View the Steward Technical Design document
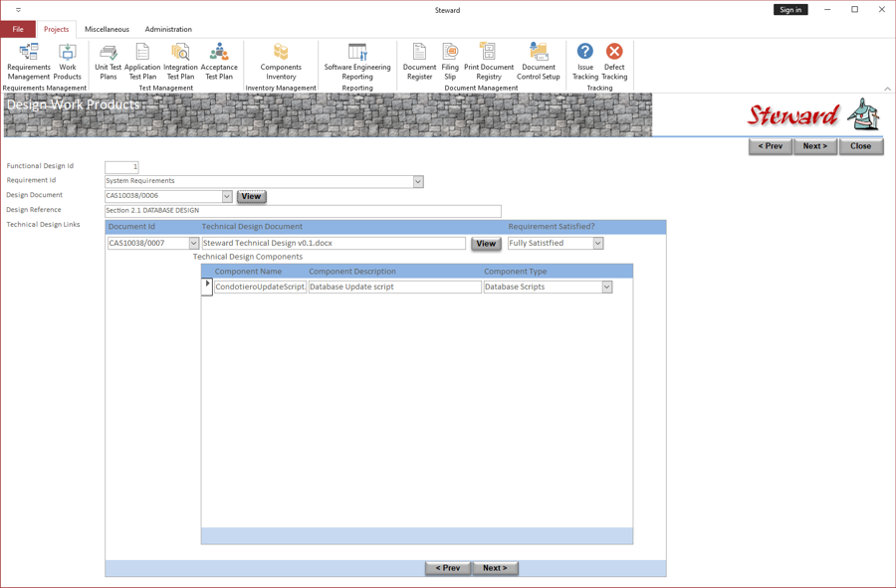This screenshot has height=588, width=896. [486, 244]
